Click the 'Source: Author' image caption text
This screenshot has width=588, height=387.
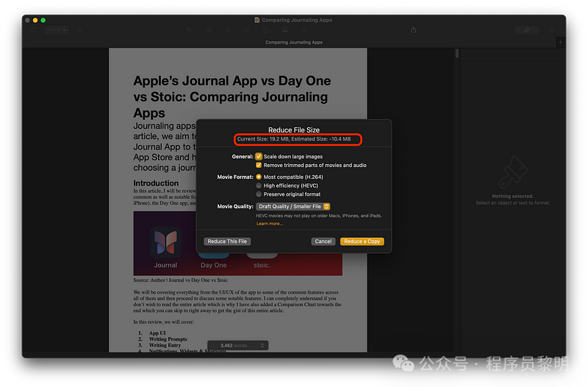coord(180,280)
